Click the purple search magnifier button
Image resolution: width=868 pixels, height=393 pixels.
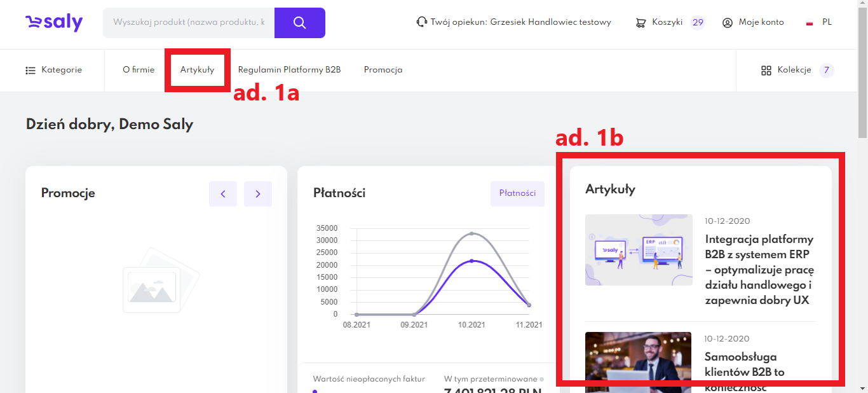(x=300, y=23)
